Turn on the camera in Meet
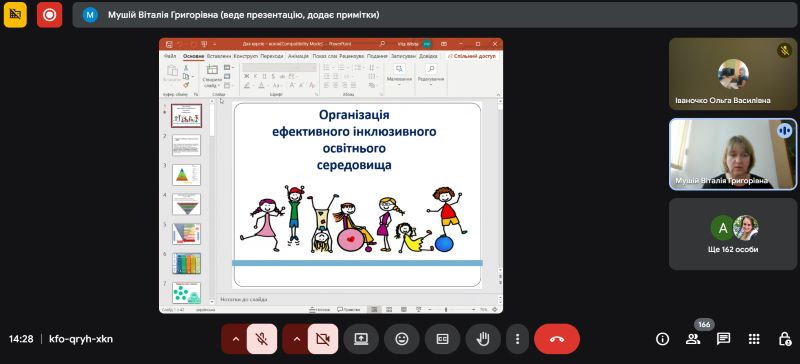 click(322, 339)
